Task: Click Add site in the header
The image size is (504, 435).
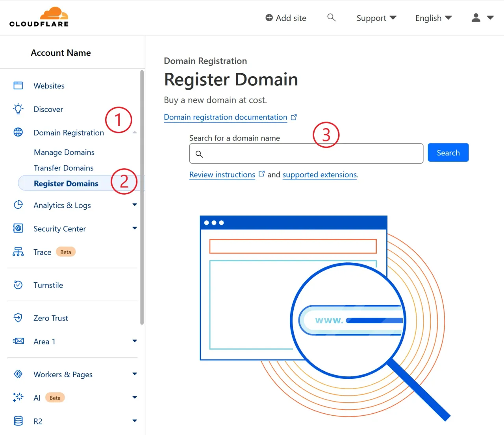Action: pyautogui.click(x=286, y=18)
